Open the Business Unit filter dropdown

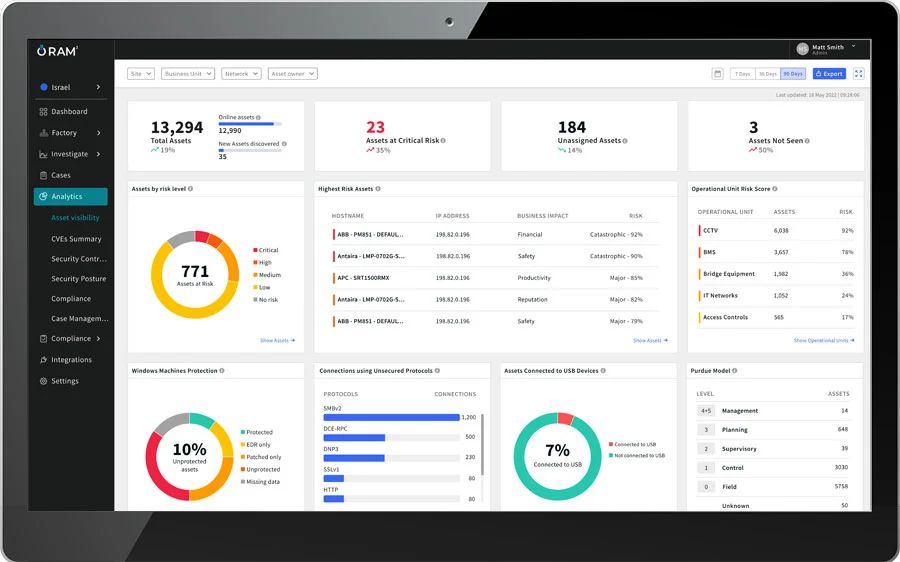pos(188,73)
